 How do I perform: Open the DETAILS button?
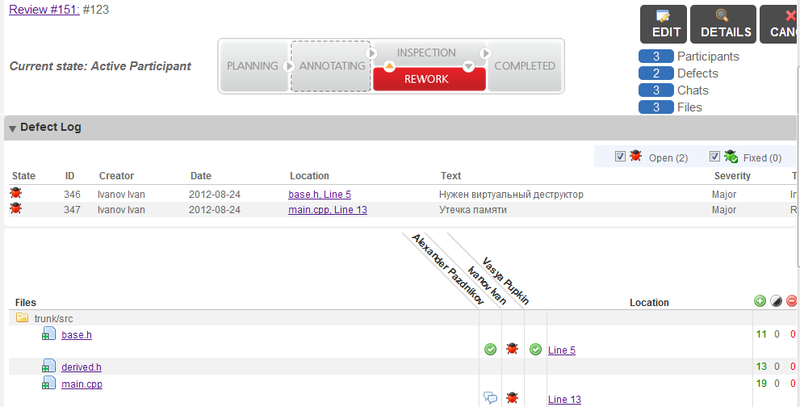point(723,24)
